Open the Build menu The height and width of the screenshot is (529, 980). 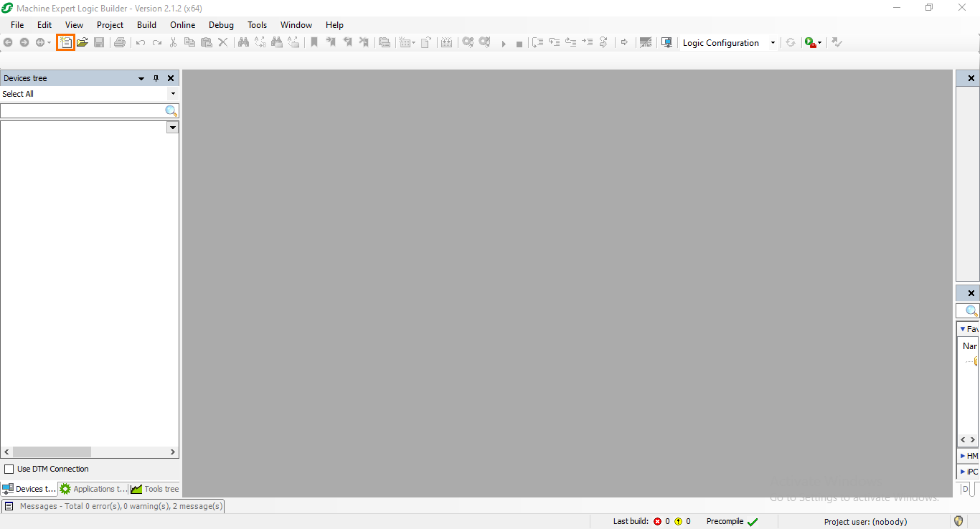[x=146, y=25]
